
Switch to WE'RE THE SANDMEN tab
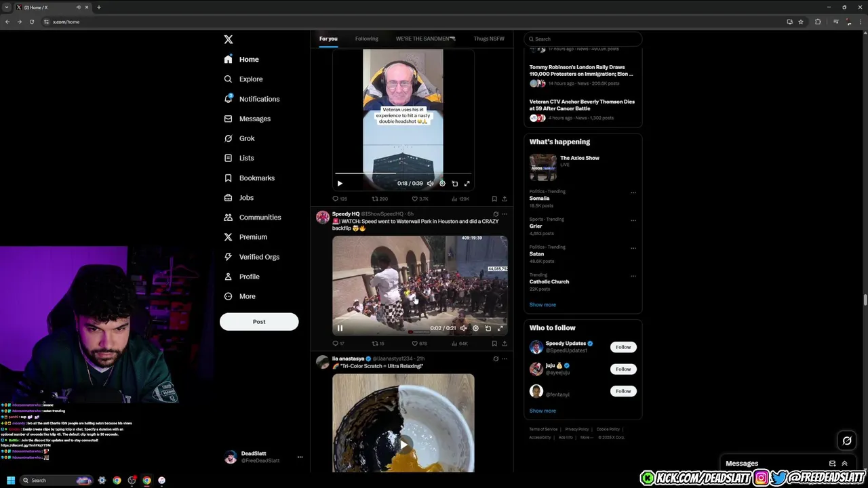click(426, 39)
